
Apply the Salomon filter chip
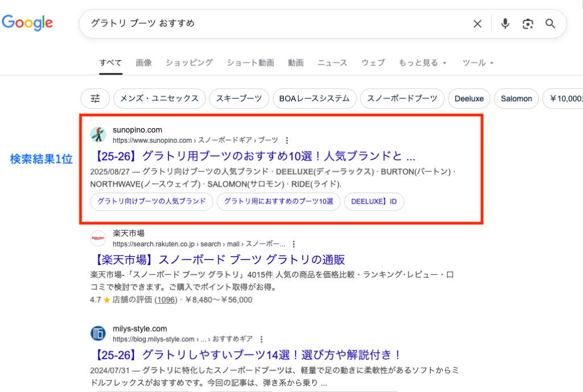516,98
